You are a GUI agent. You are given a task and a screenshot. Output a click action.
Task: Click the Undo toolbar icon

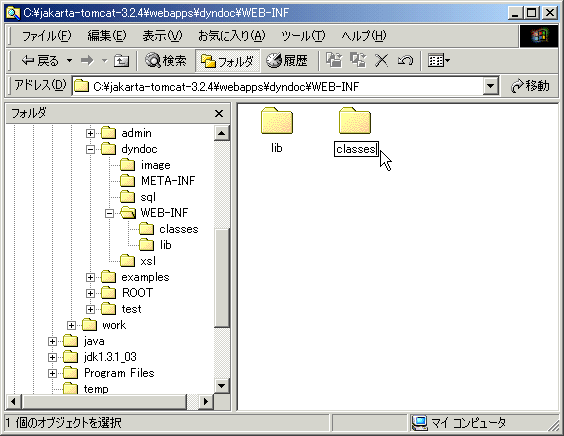click(405, 60)
